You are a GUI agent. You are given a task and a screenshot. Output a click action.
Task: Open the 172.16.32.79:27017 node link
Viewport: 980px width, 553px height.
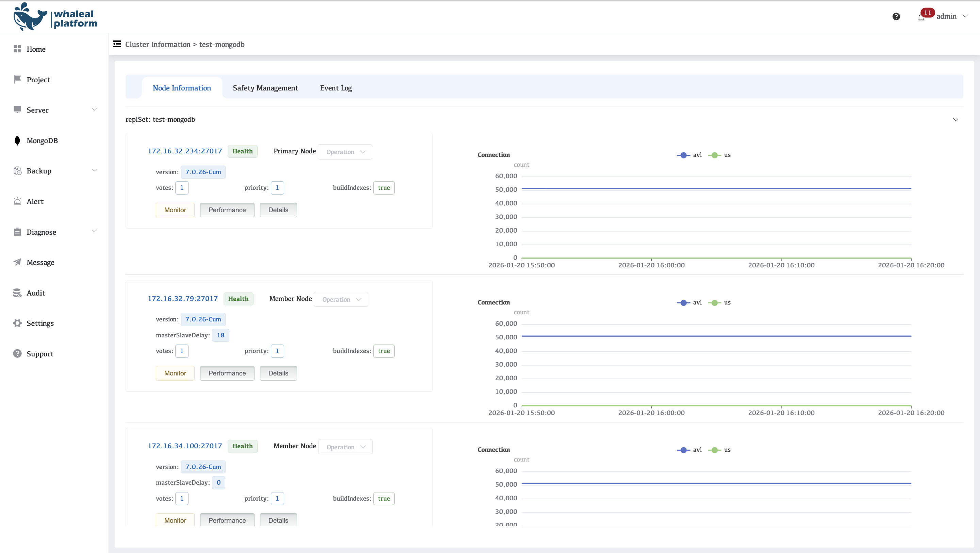[183, 299]
